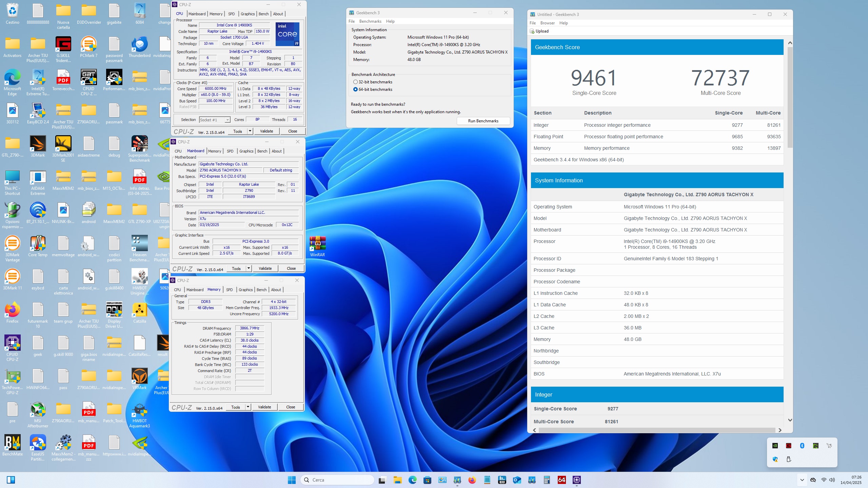Open Catzilla desktop icon
Viewport: 868px width, 488px height.
tap(139, 312)
